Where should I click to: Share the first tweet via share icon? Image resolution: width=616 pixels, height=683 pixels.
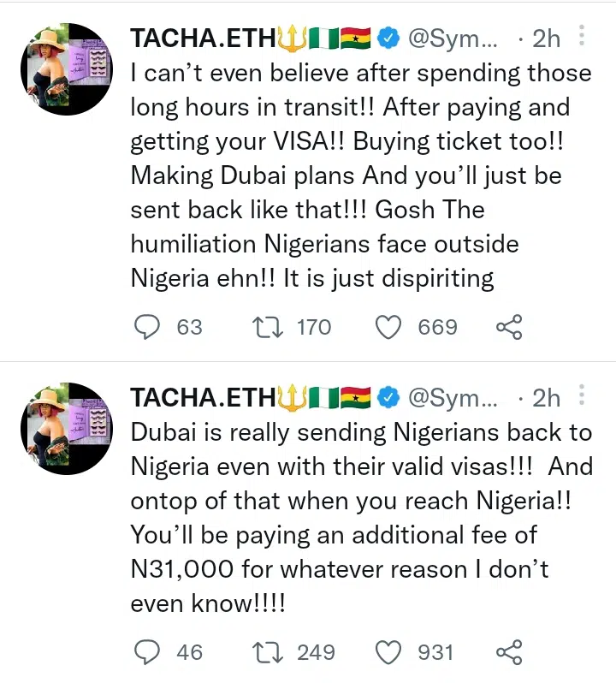[508, 327]
